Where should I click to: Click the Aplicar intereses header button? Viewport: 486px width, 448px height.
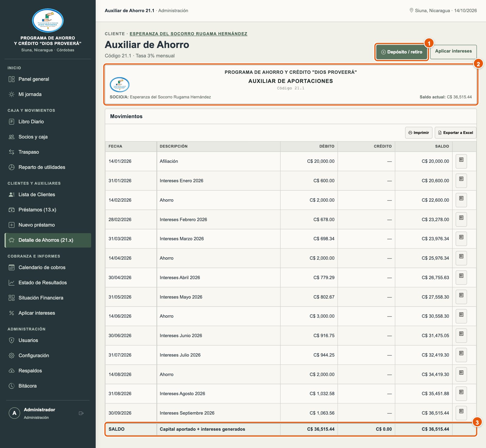tap(453, 51)
